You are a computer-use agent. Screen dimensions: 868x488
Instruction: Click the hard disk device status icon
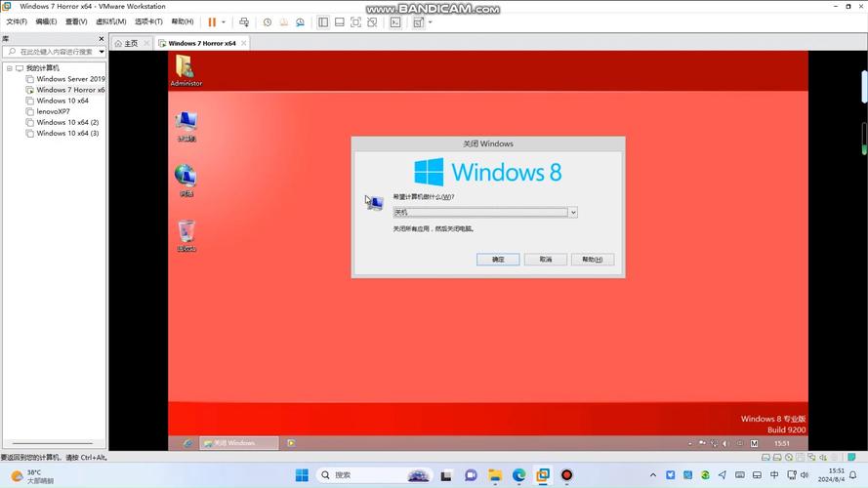pos(765,457)
